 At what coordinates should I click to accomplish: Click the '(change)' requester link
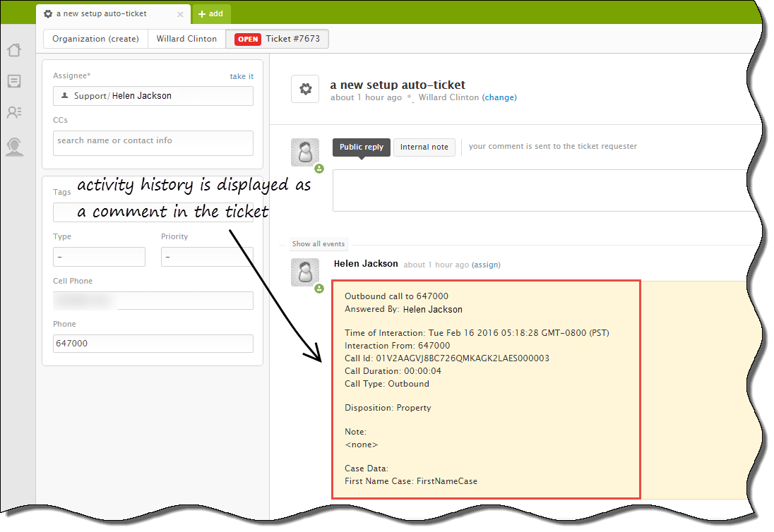[499, 97]
